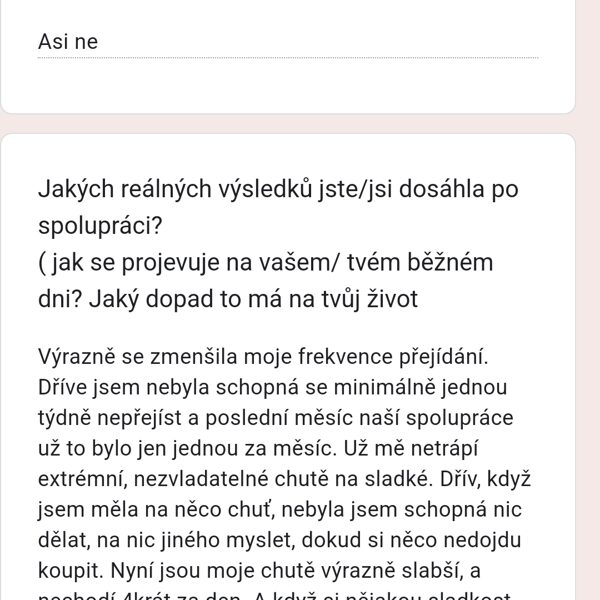600x600 pixels.
Task: Click the line "jsem měla na něco chuť"
Action: point(280,510)
